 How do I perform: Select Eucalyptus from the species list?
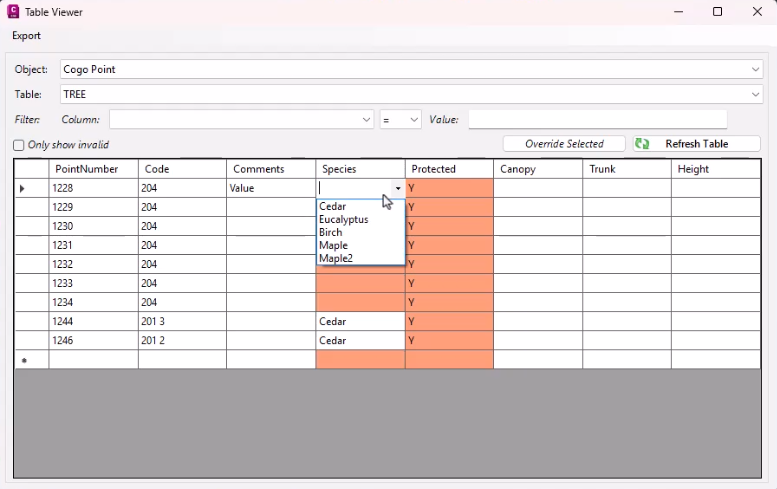(x=343, y=220)
